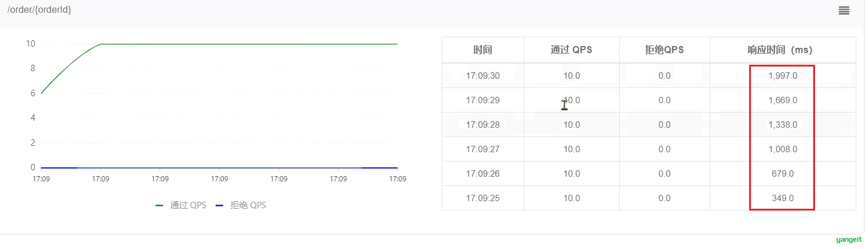Click the /order/{orderId} resource title
This screenshot has height=249, width=868.
(x=39, y=10)
